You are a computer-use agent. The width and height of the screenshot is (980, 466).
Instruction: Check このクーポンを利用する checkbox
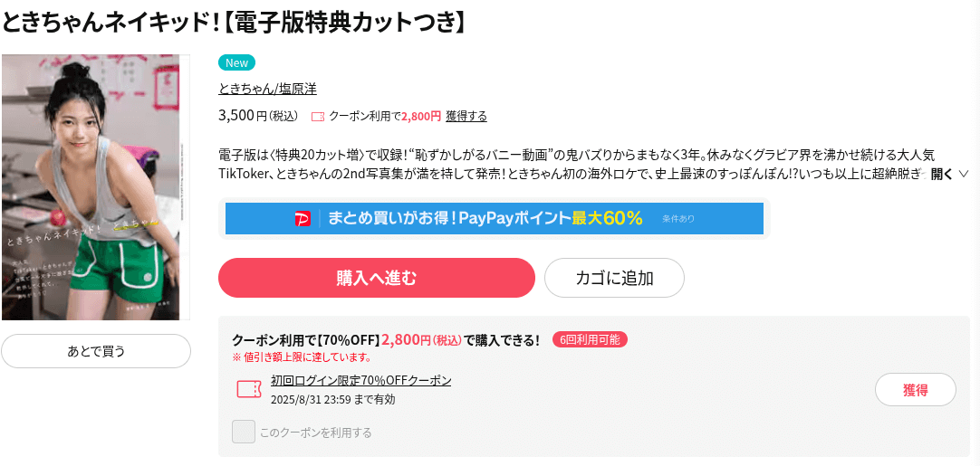click(243, 432)
